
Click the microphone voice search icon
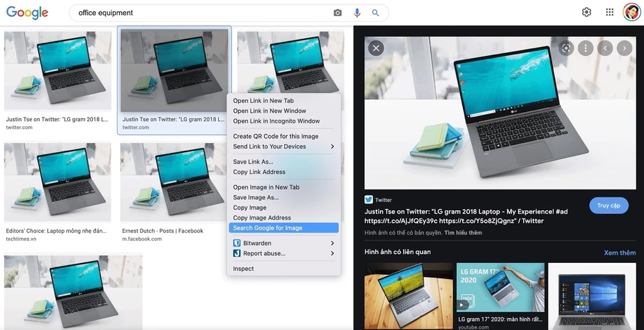(x=357, y=13)
